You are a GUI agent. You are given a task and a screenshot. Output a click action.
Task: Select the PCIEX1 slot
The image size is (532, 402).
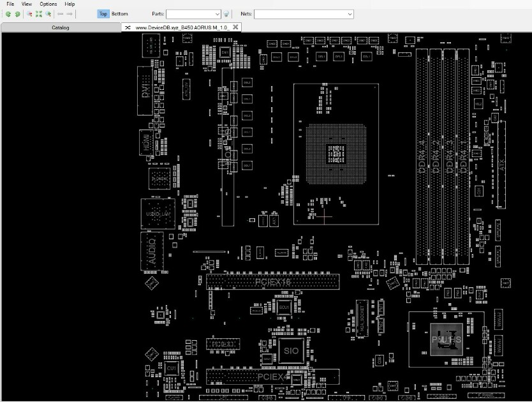click(x=223, y=344)
